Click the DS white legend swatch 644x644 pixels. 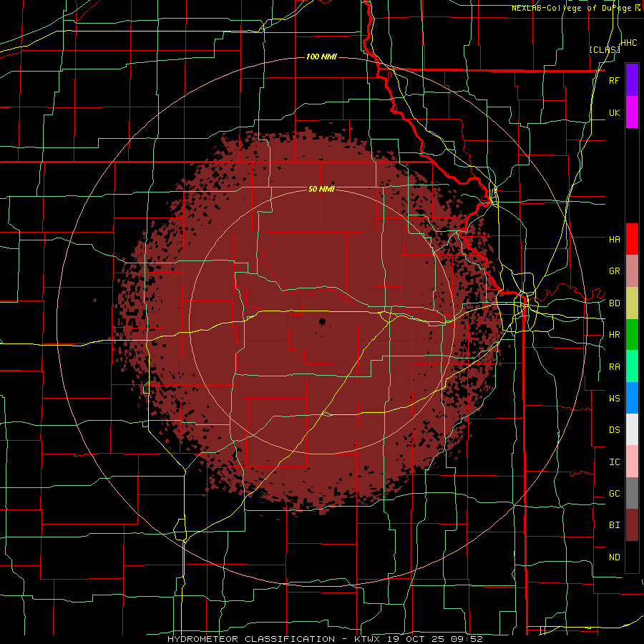632,429
